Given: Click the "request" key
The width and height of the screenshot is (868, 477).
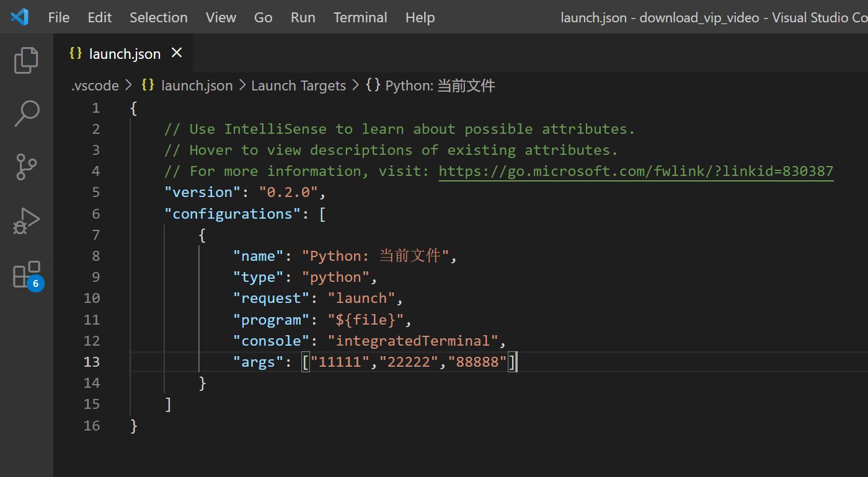Looking at the screenshot, I should click(271, 298).
